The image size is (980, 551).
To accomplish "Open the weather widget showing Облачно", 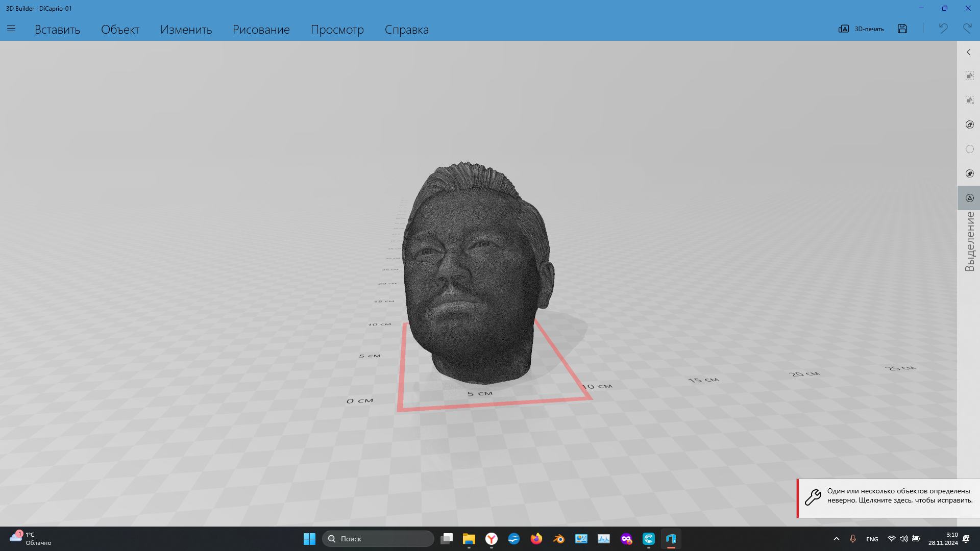I will (31, 539).
